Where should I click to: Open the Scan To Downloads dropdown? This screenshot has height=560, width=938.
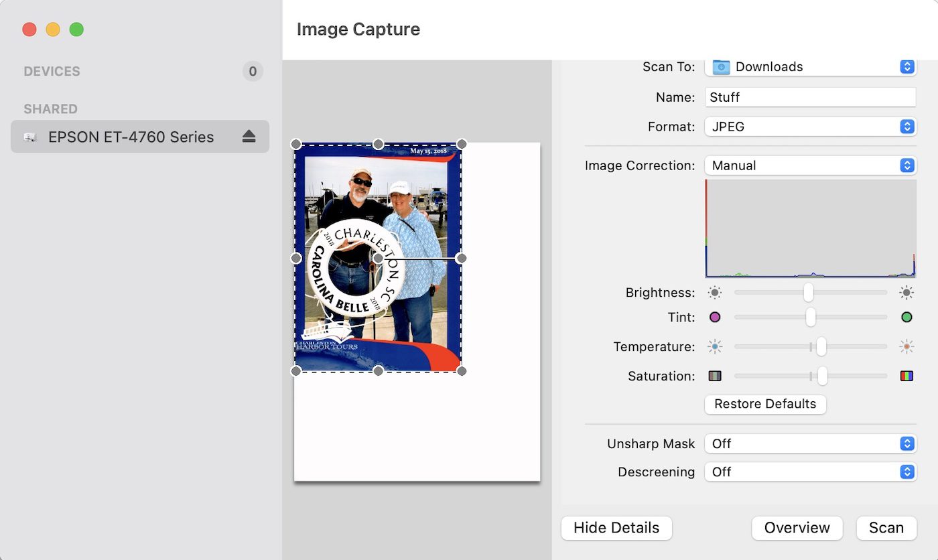coord(810,66)
